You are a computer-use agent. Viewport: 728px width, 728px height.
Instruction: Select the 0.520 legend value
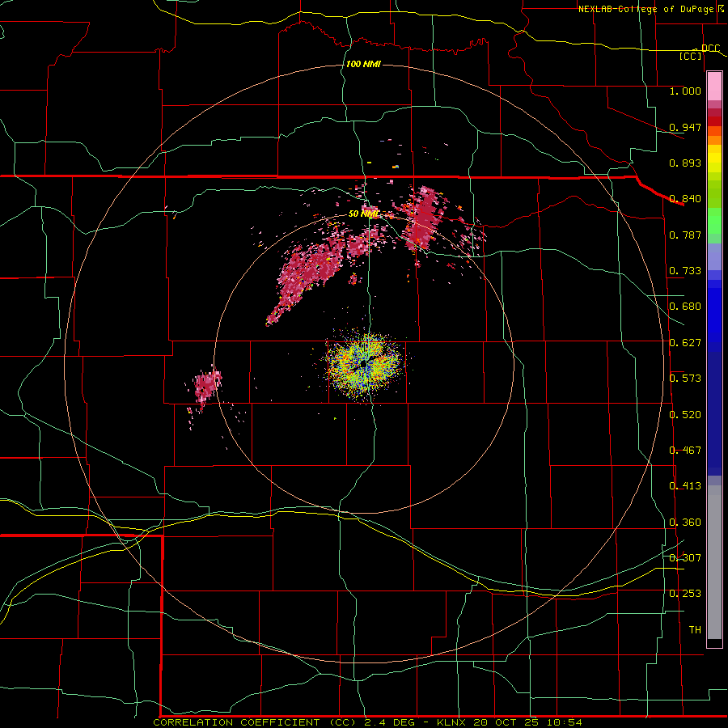coord(685,415)
